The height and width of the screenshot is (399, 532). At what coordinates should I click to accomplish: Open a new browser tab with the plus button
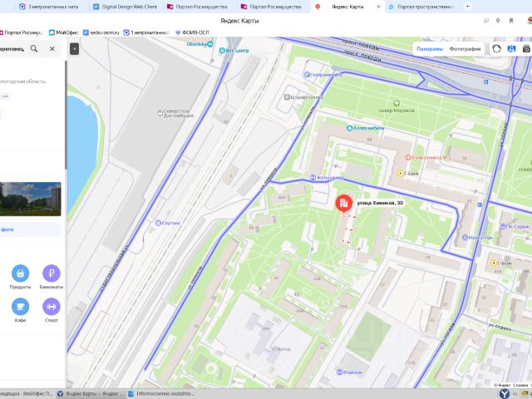click(x=467, y=7)
